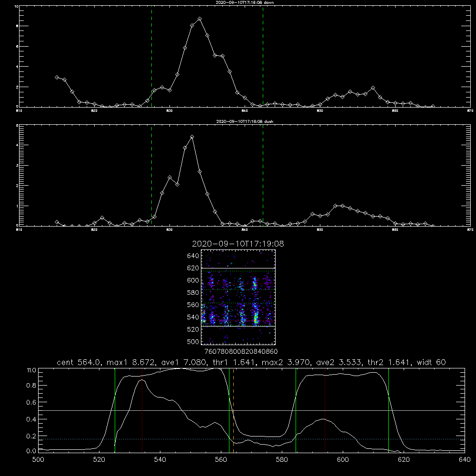Click the '760780800820840860' label under the image

click(x=241, y=351)
